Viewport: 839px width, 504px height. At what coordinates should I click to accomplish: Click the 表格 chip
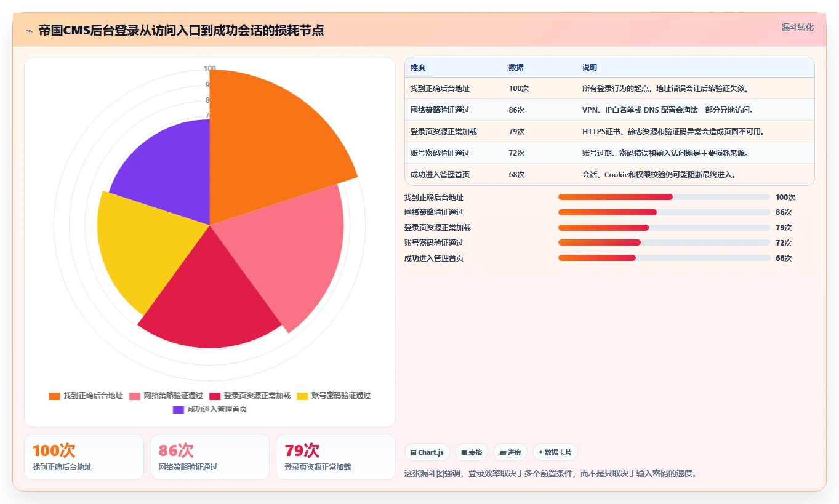(472, 452)
